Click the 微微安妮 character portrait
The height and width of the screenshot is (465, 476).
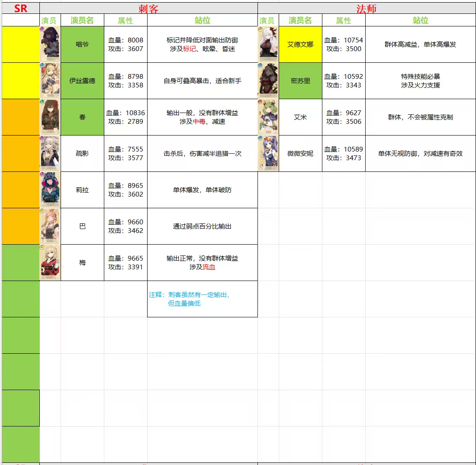point(268,153)
